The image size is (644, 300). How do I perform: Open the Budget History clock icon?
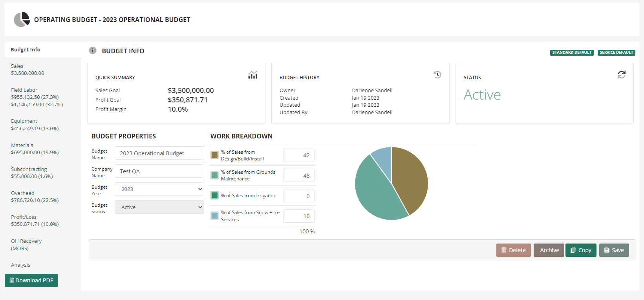coord(437,75)
